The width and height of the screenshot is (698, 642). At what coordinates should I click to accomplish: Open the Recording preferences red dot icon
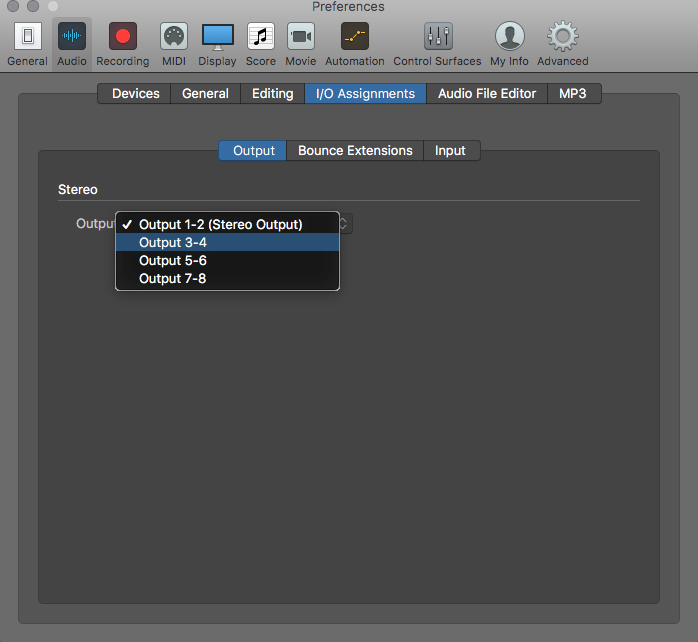(x=123, y=36)
